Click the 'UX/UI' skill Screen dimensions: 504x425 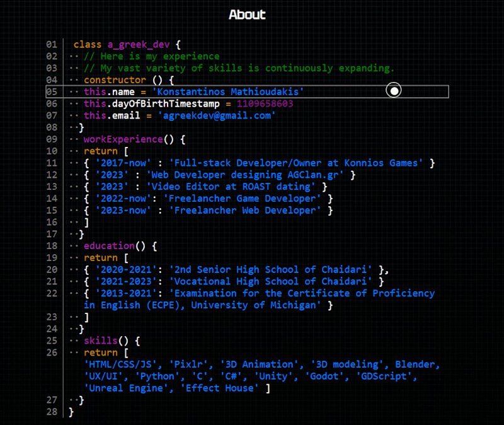(x=103, y=376)
